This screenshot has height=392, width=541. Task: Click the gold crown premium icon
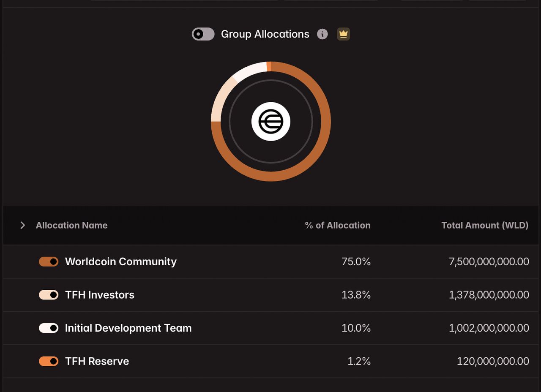point(343,34)
